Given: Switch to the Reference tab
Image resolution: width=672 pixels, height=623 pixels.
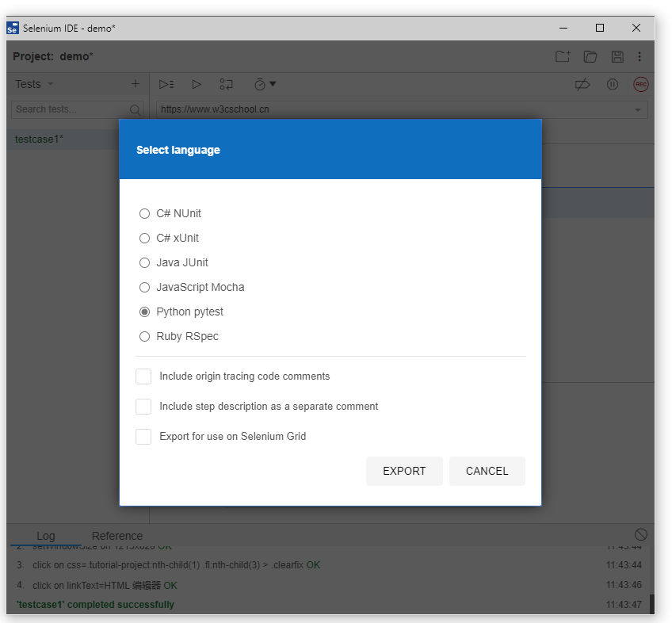Looking at the screenshot, I should coord(117,536).
